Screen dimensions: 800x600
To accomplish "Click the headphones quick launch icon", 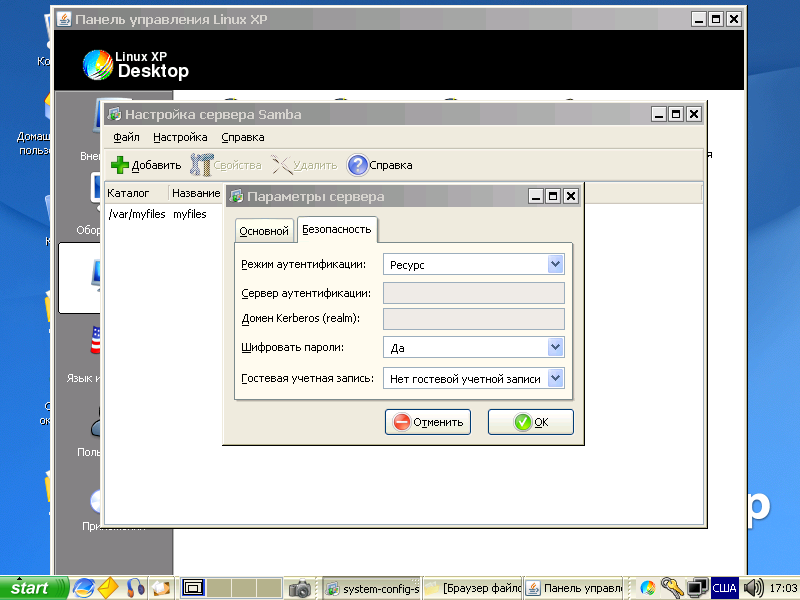I will 135,588.
